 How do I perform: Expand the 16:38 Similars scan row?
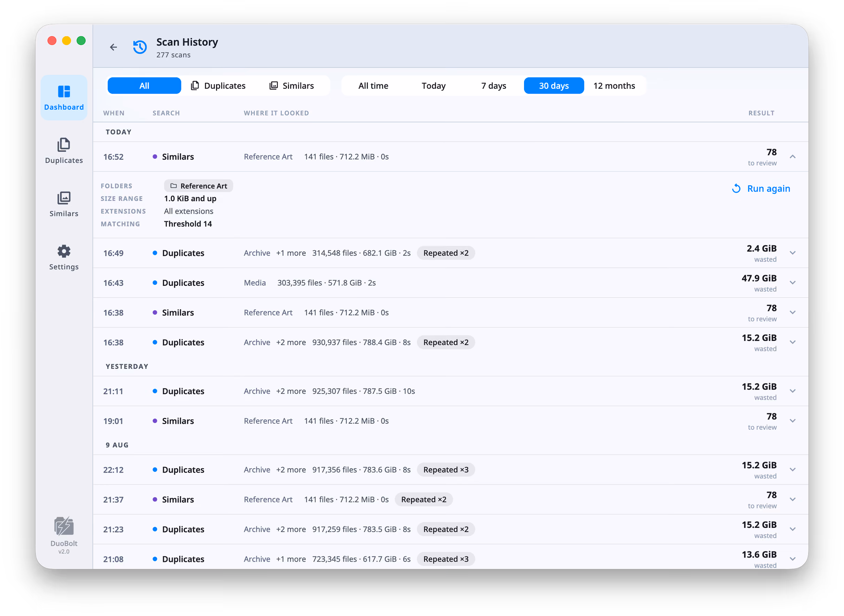tap(792, 313)
